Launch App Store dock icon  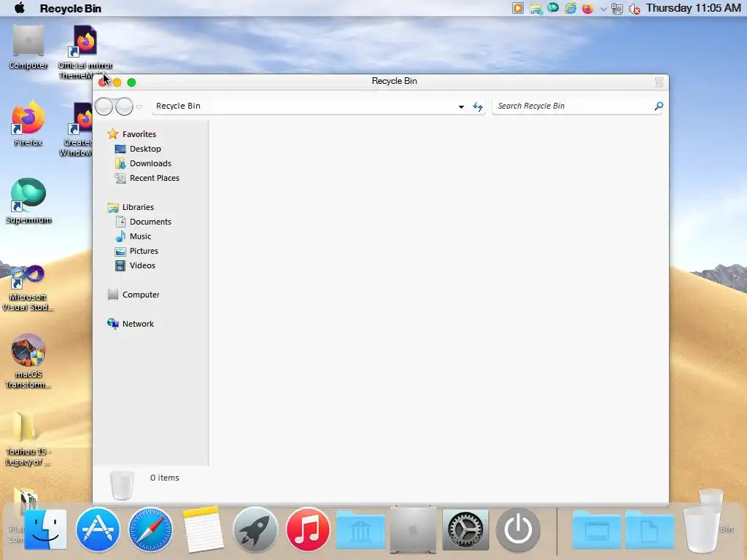tap(98, 529)
